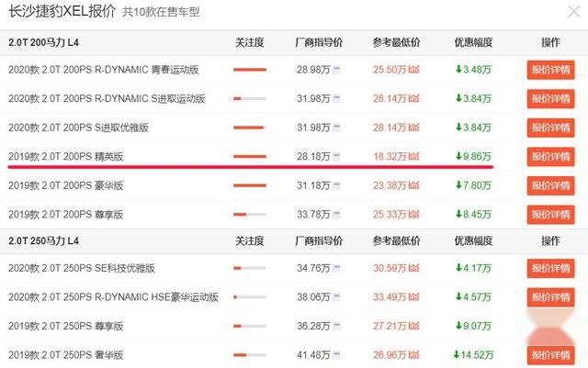Viewport: 588px width, 368px height.
Task: Click 报价详情 for 2019款 200PS 尊享版
Action: pos(550,215)
